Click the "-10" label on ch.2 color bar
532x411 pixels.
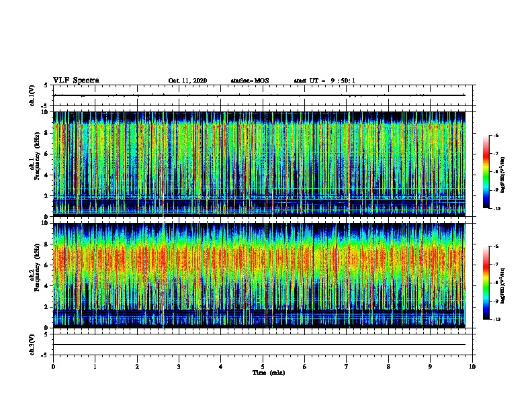[x=496, y=320]
